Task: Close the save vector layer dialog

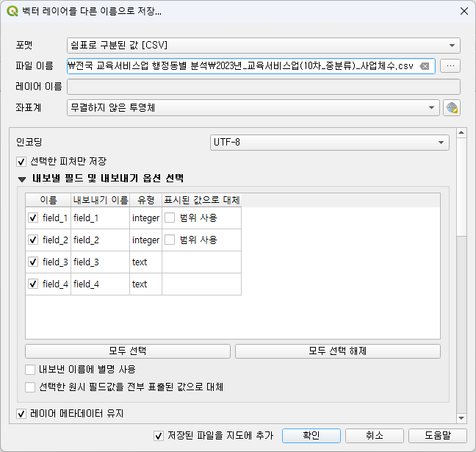Action: point(464,11)
